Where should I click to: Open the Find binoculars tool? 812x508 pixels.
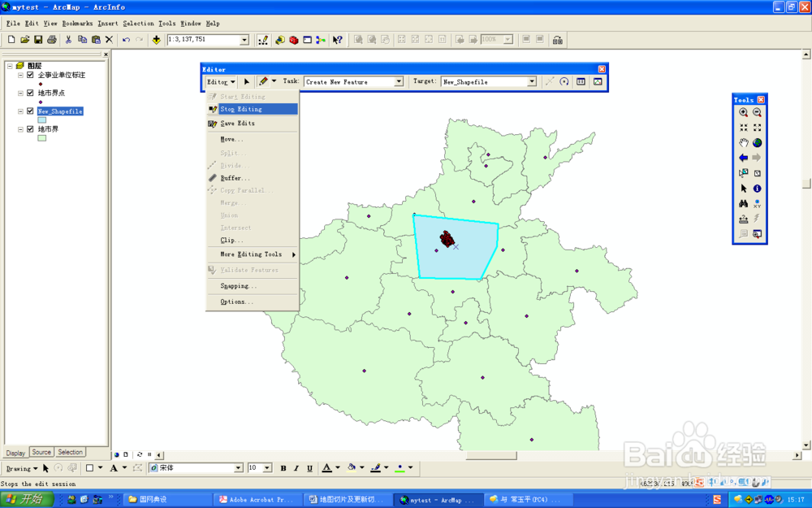pyautogui.click(x=744, y=203)
